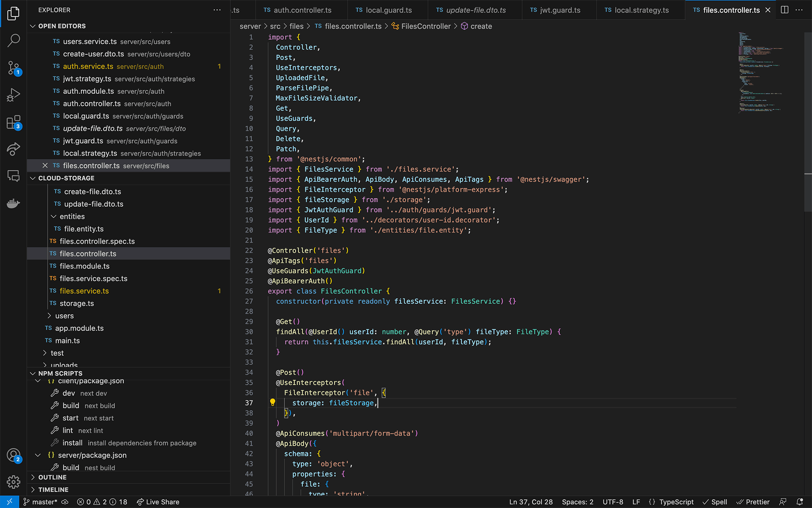
Task: Open editor More Actions ellipsis
Action: pos(799,10)
